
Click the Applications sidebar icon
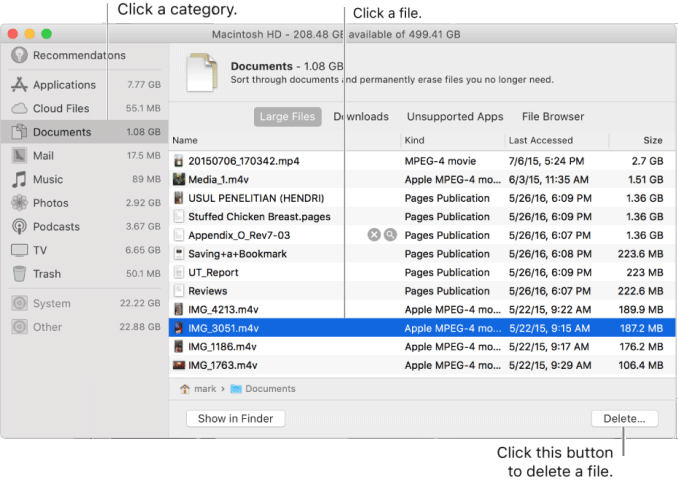[x=19, y=84]
